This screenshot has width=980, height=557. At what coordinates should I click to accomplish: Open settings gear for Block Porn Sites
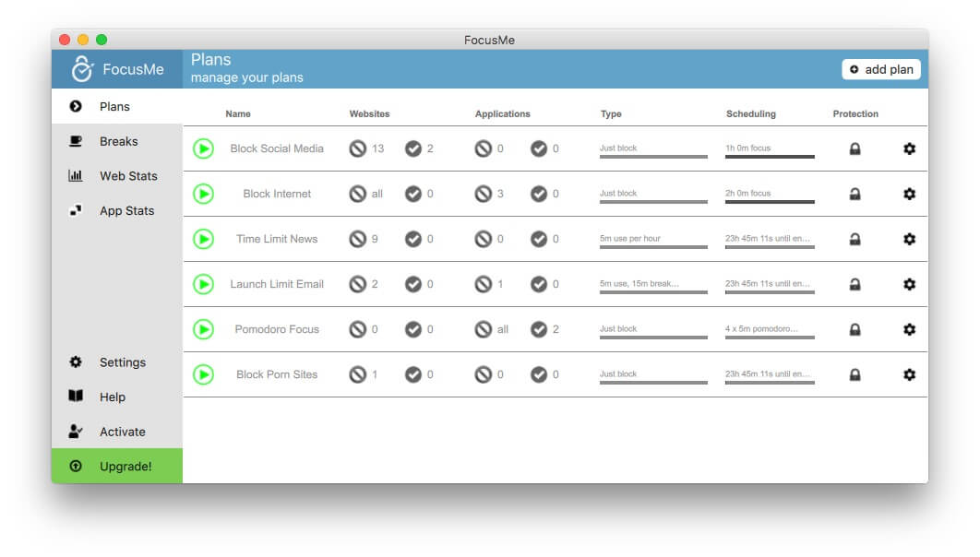tap(909, 374)
